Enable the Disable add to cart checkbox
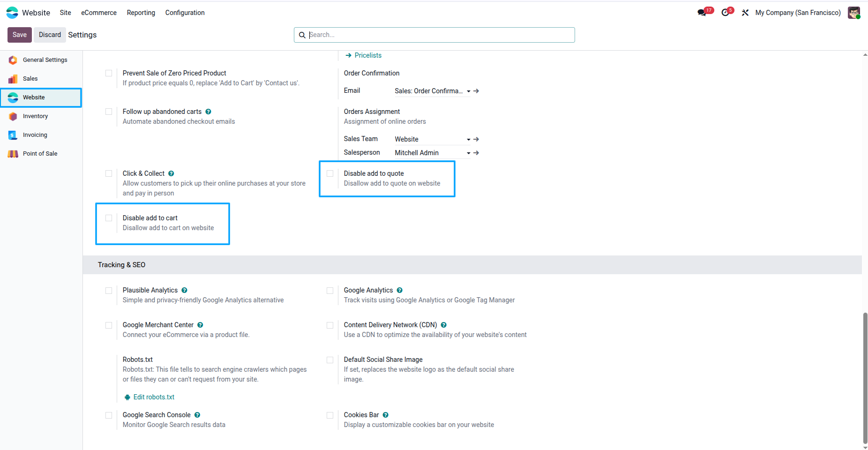Image resolution: width=868 pixels, height=450 pixels. (x=109, y=218)
